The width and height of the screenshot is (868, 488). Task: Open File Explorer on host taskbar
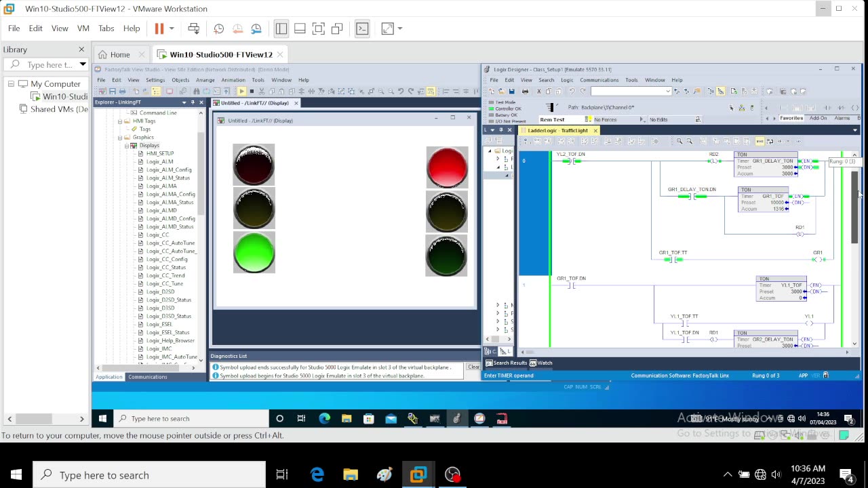pyautogui.click(x=350, y=475)
